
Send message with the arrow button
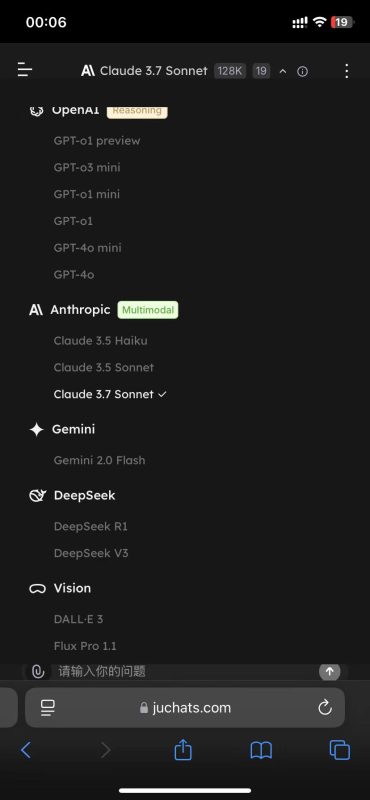tap(330, 671)
